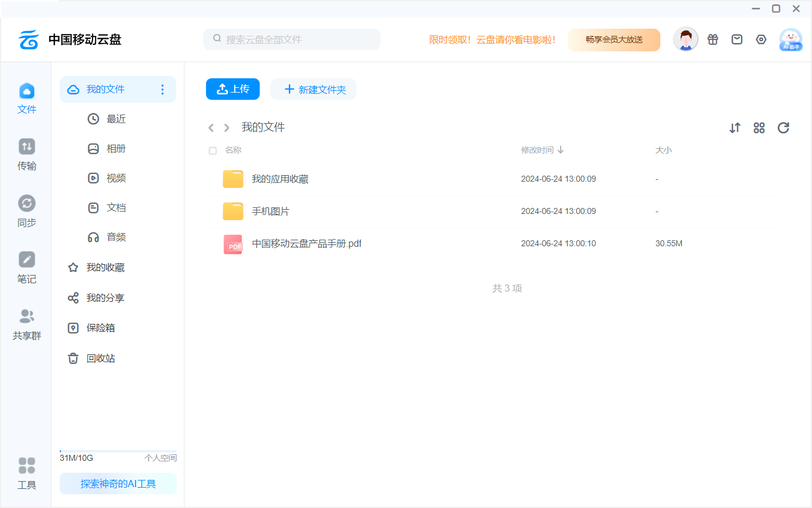The height and width of the screenshot is (508, 812).
Task: Click the 我的应用收藏 folder icon
Action: click(233, 179)
